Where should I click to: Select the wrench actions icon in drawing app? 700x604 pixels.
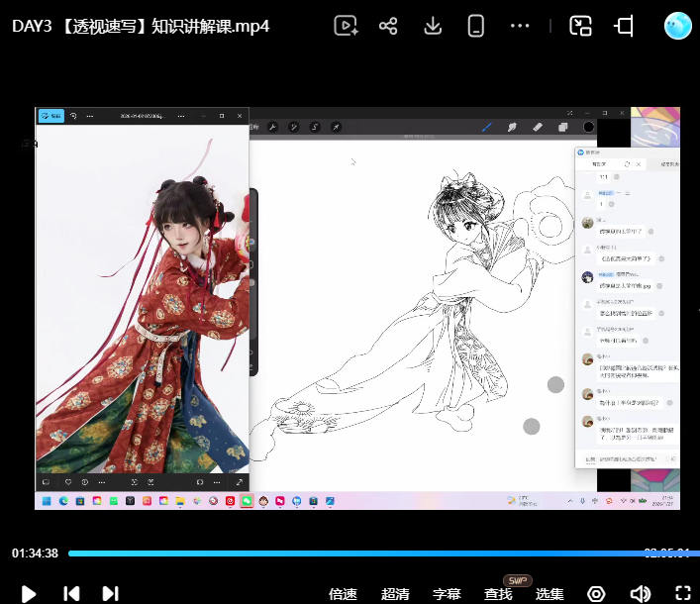(x=272, y=127)
